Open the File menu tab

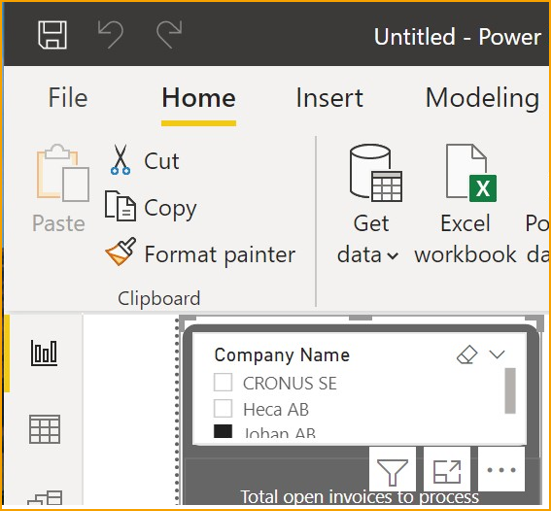tap(68, 98)
